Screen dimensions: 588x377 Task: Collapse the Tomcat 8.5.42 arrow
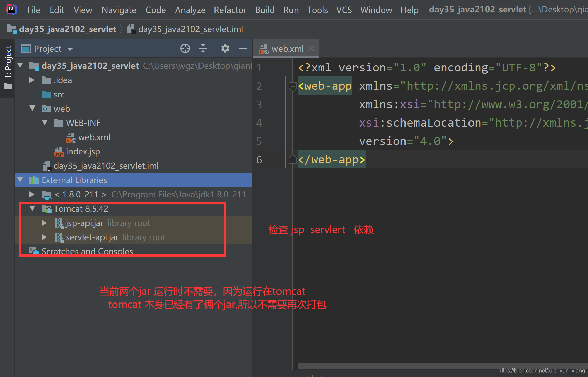tap(32, 208)
